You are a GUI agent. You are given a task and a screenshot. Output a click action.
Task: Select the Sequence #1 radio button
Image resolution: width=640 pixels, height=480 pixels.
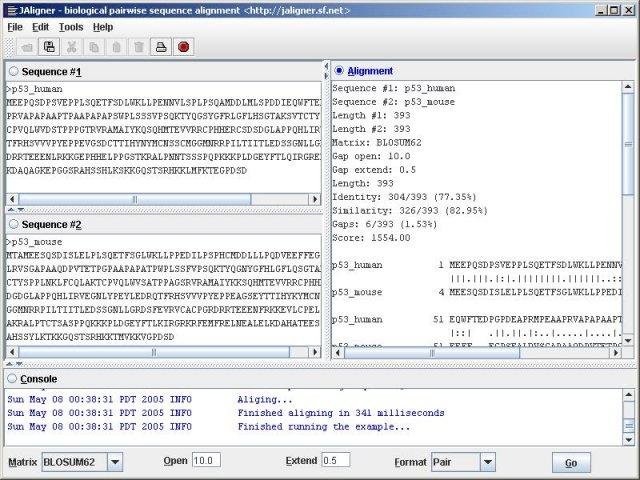coord(13,71)
